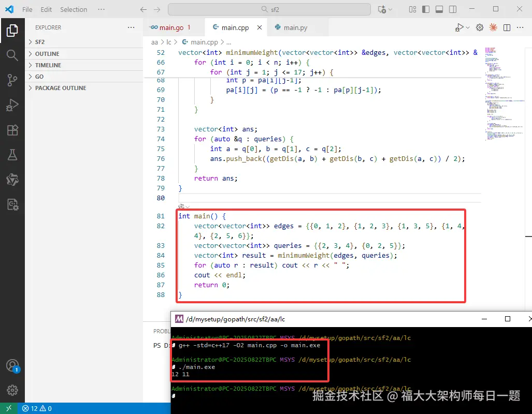Toggle the Primary Side Bar
This screenshot has width=532, height=414.
(x=426, y=9)
